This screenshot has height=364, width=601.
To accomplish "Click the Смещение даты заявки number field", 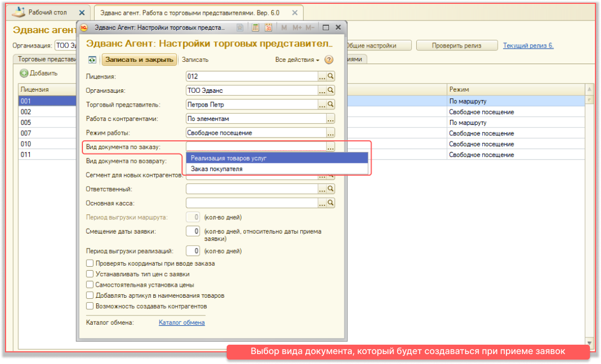I will pyautogui.click(x=193, y=231).
